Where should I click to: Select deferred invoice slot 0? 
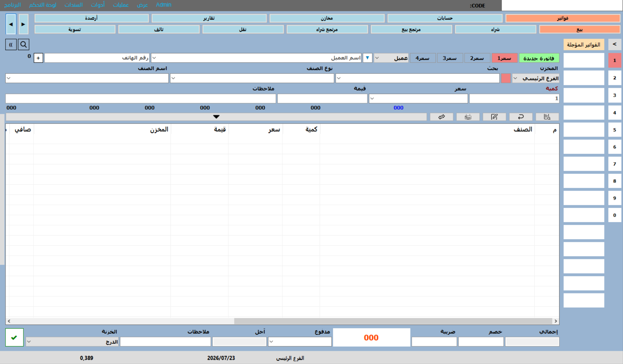point(615,215)
